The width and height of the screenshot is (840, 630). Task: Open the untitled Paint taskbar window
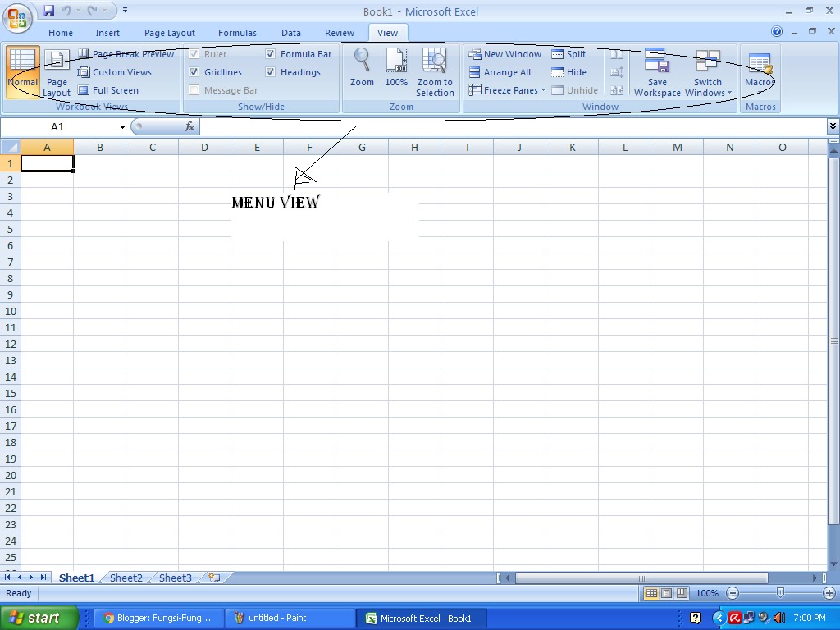[279, 618]
